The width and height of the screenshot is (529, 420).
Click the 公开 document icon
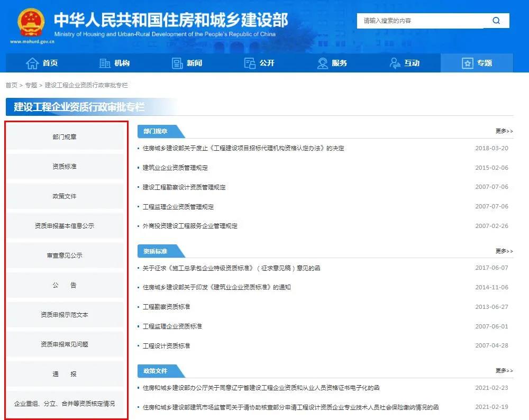[x=250, y=63]
